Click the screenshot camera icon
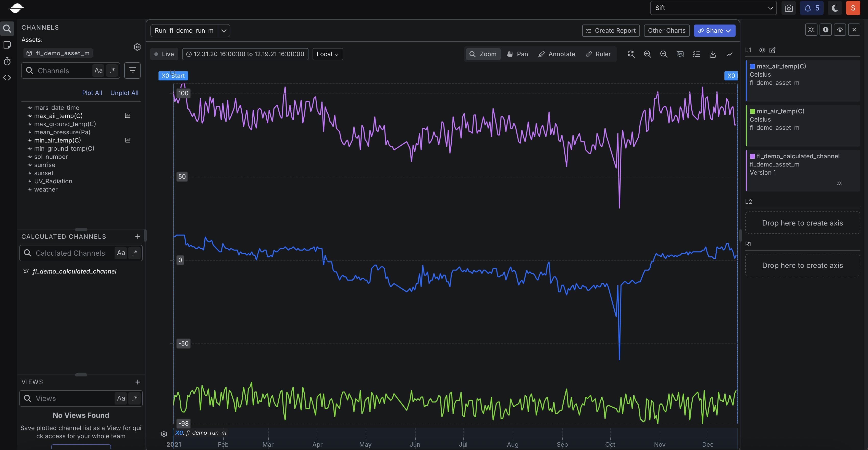The image size is (868, 450). (x=788, y=8)
